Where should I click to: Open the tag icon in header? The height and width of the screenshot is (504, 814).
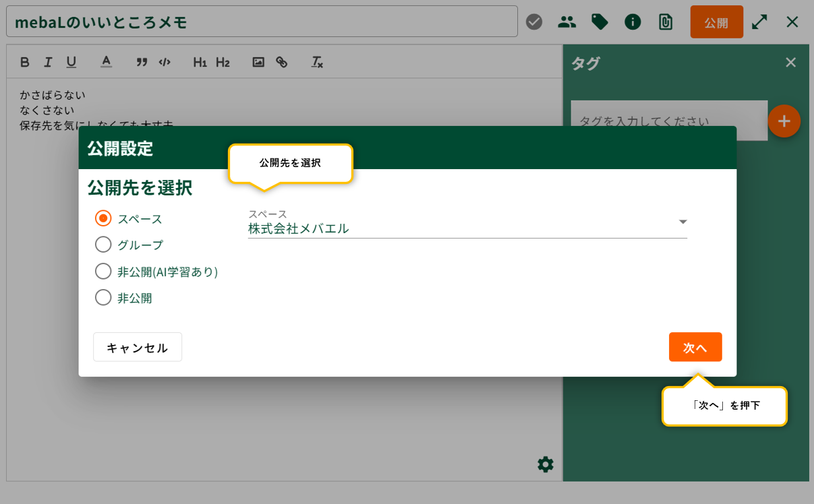(600, 22)
